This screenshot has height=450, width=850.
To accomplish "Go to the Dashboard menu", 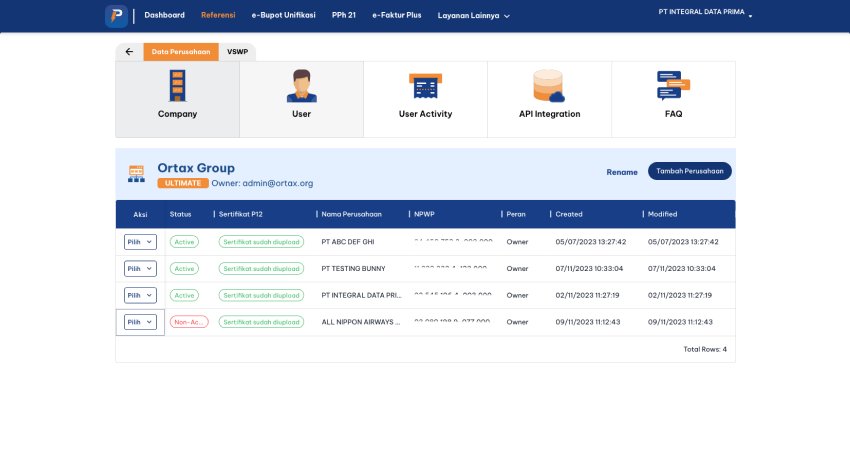I will point(164,15).
